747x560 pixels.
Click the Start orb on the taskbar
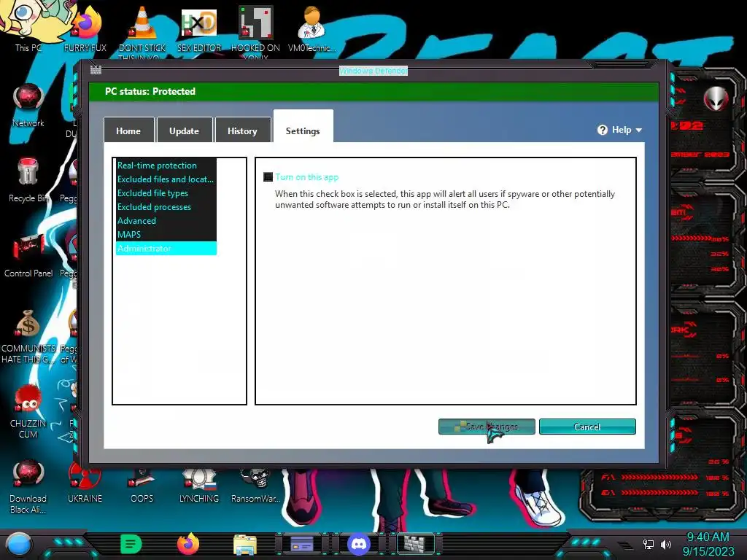pos(19,544)
